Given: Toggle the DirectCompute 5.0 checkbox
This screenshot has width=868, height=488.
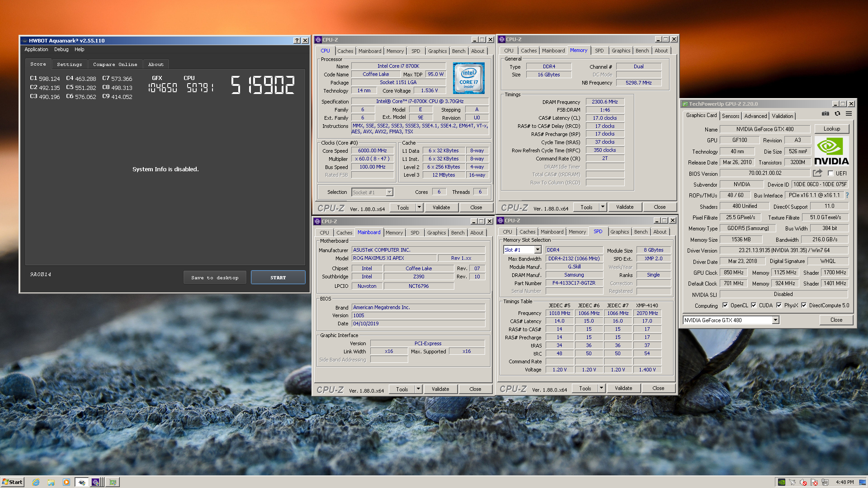Looking at the screenshot, I should tap(804, 305).
